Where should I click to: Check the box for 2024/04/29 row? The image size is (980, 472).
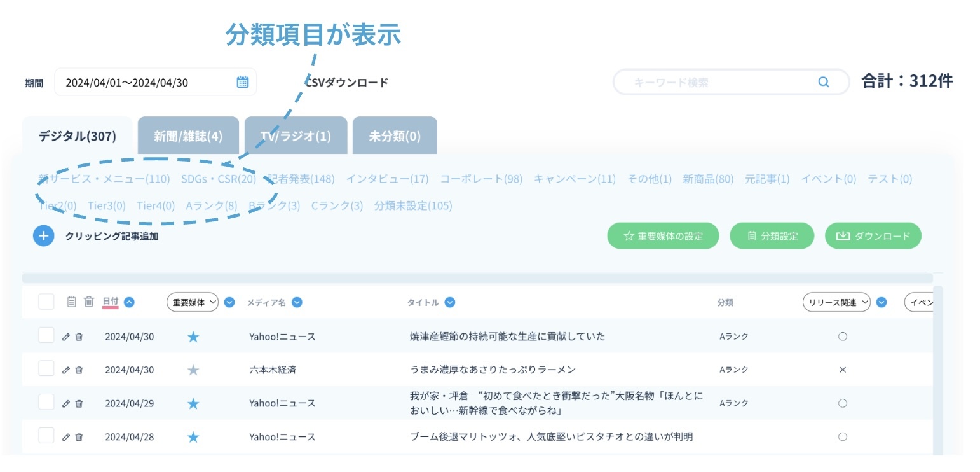46,402
